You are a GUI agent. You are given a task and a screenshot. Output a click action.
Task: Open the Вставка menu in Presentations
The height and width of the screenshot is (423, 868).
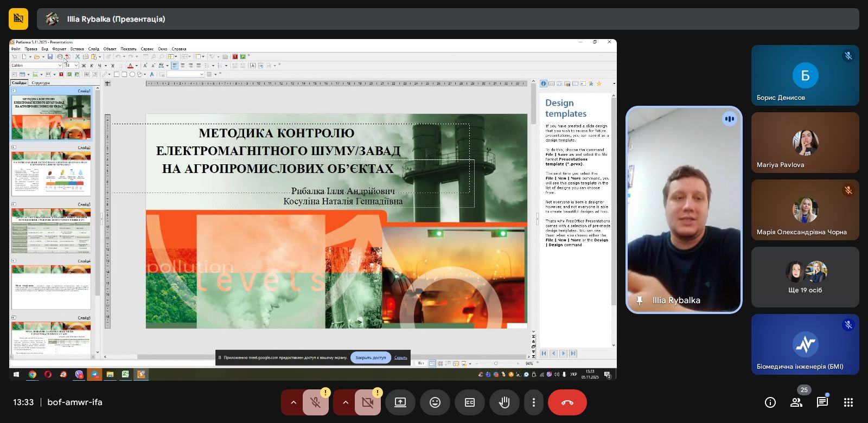point(77,49)
